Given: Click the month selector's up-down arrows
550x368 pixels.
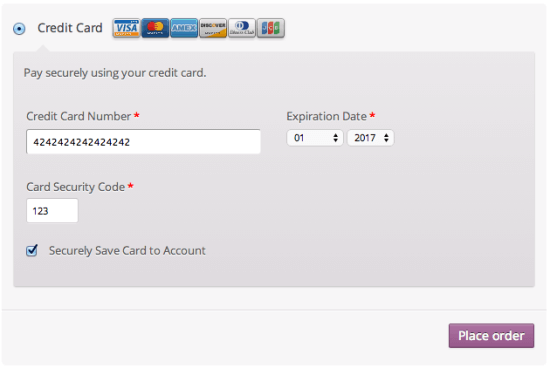Looking at the screenshot, I should (x=335, y=138).
